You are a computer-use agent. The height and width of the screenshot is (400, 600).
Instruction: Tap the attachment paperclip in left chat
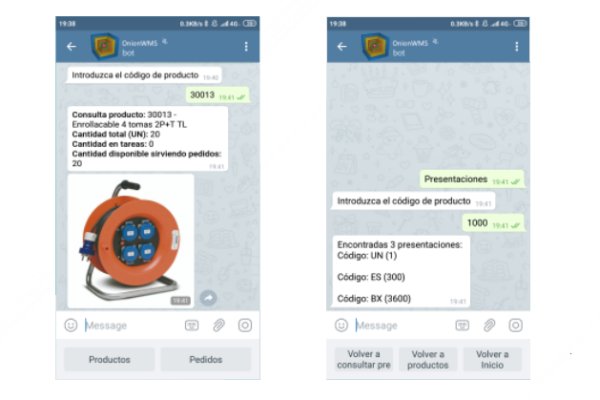pos(219,325)
